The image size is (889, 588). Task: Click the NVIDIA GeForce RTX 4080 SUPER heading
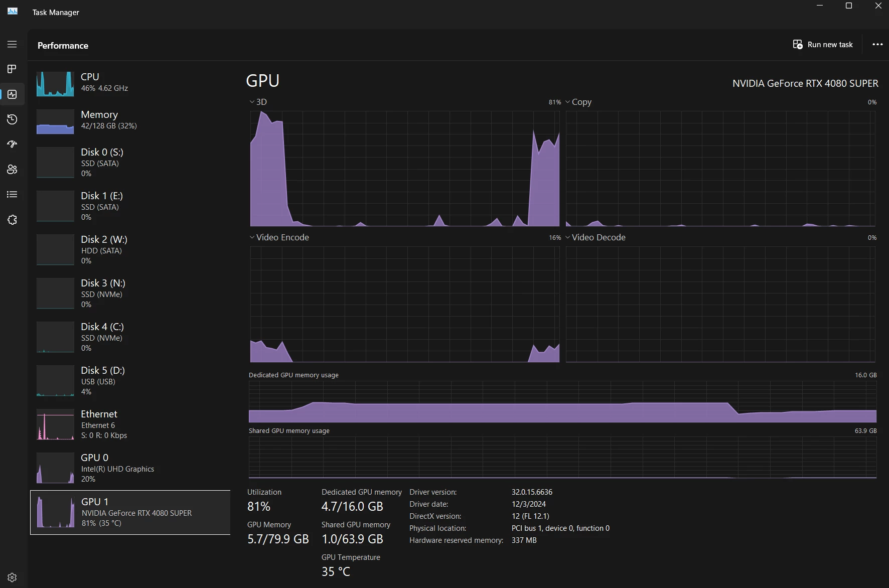click(x=805, y=83)
